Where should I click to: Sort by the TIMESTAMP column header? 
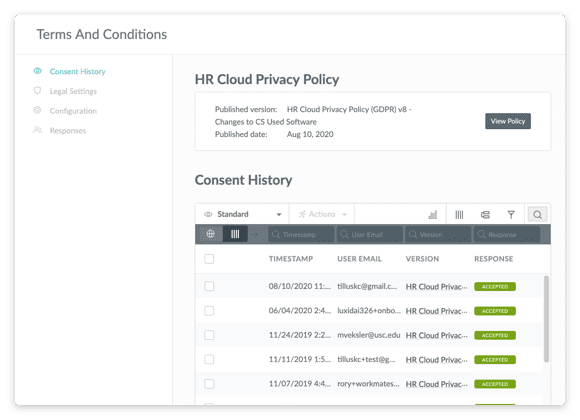point(291,259)
